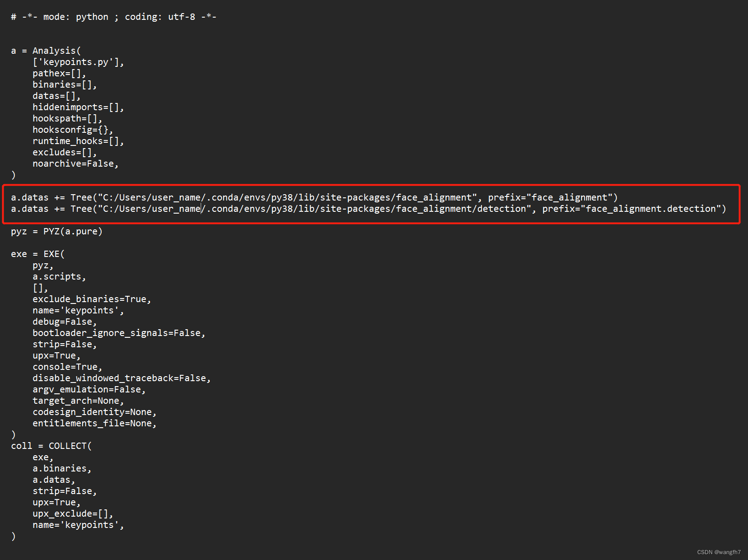
Task: Place cursor on the pyz = PYZ(a.pure) line
Action: [56, 231]
